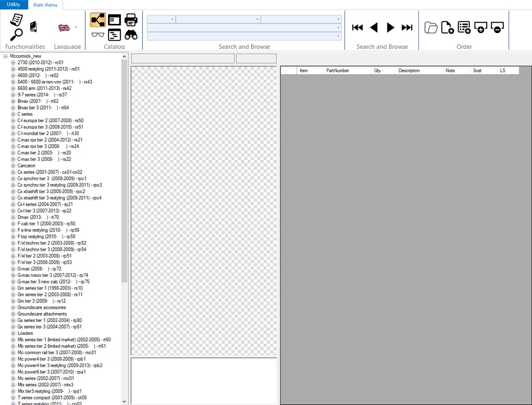Click the tree panel scroll-up arrow

(x=124, y=57)
